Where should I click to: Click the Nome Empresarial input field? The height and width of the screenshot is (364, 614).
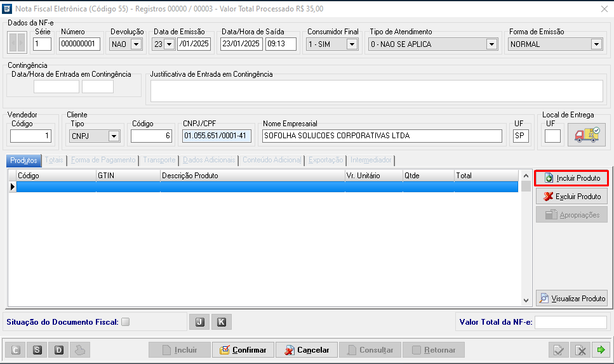381,136
